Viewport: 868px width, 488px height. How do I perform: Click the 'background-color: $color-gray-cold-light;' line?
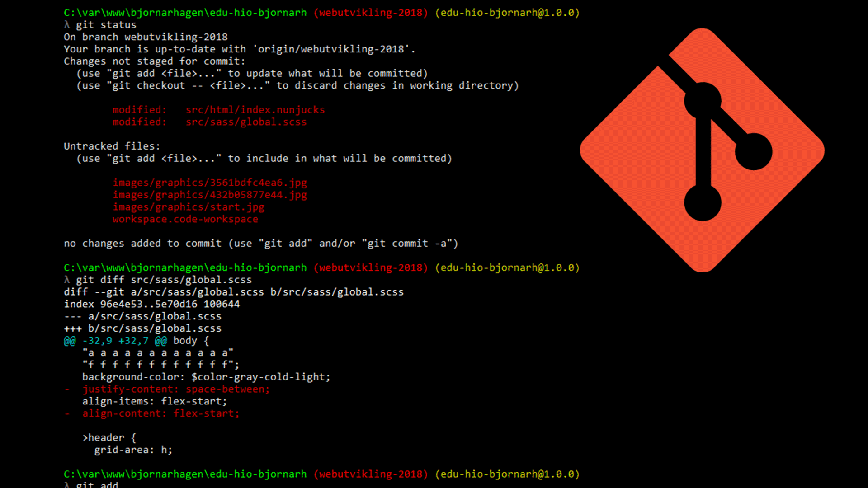[206, 377]
